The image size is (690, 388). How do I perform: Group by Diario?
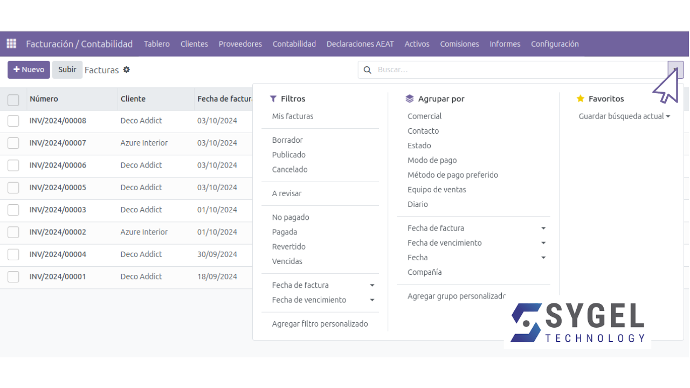coord(418,204)
